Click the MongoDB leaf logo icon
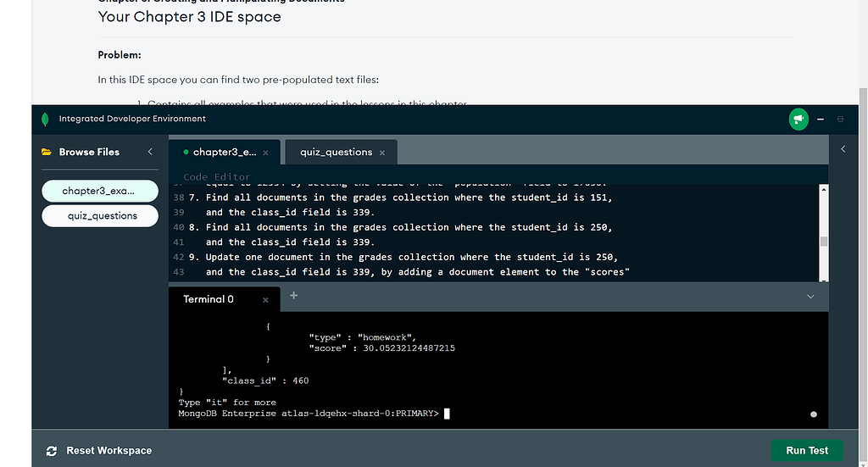 (x=45, y=120)
